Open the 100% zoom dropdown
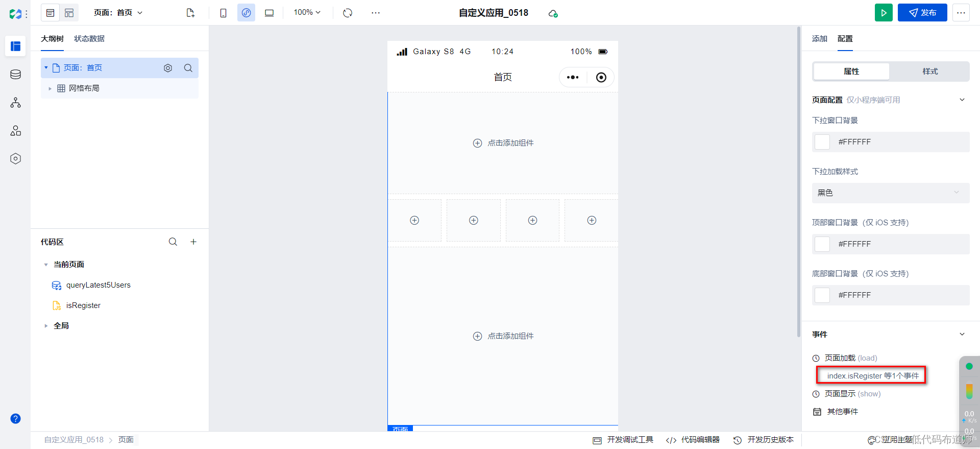The width and height of the screenshot is (980, 449). [x=307, y=12]
